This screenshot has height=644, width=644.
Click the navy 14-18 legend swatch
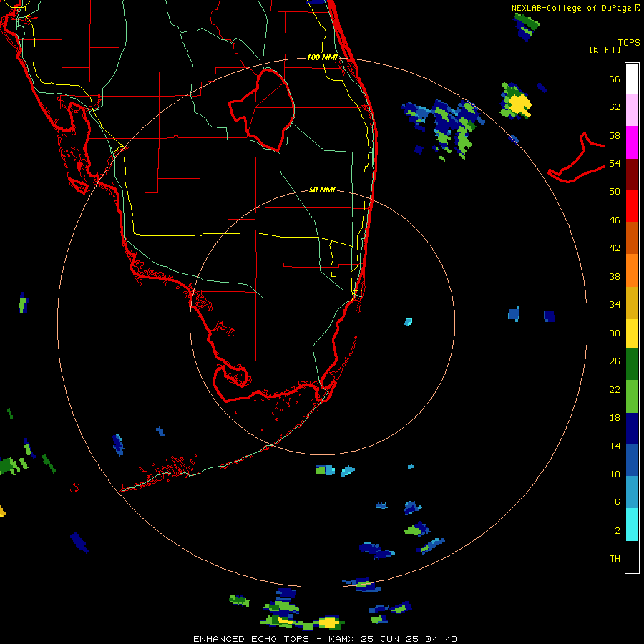pyautogui.click(x=632, y=429)
